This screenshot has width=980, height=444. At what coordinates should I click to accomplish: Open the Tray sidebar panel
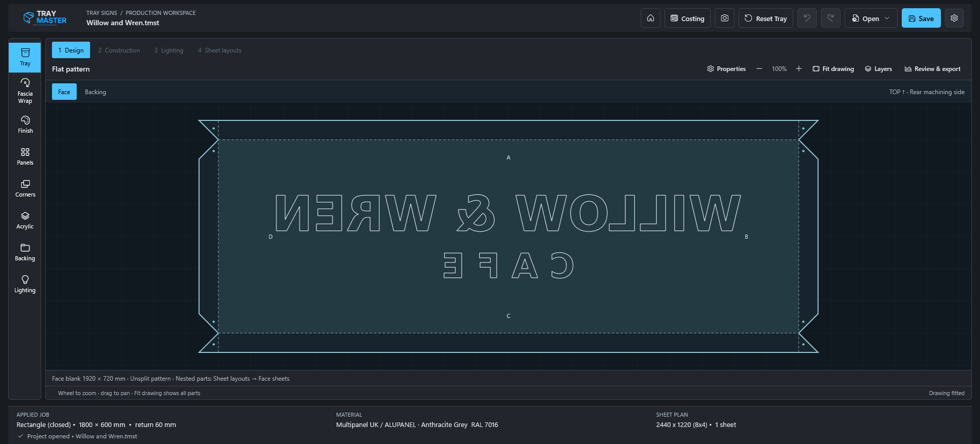25,57
